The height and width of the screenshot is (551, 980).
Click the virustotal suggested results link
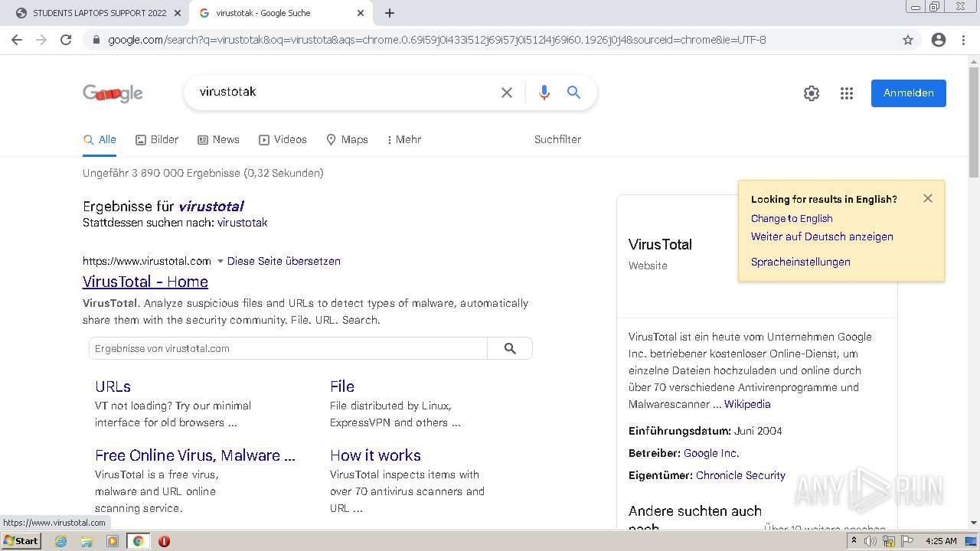pos(211,206)
